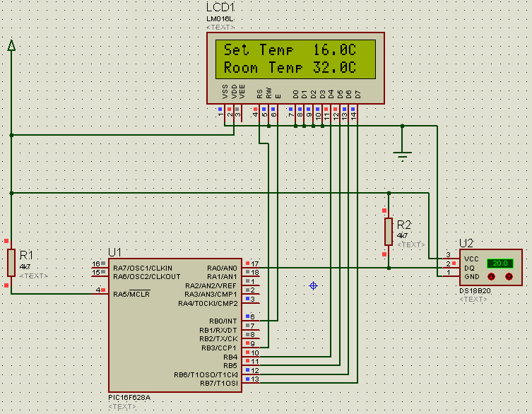Click the RA5/MCLR pin 4 on U1
This screenshot has height=414, width=532.
[x=100, y=292]
